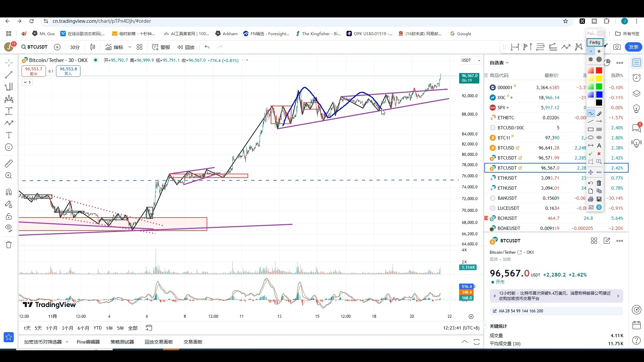Open the Fibonacci/pitchfork tools in left toolbar
Image resolution: width=644 pixels, height=362 pixels.
click(9, 87)
